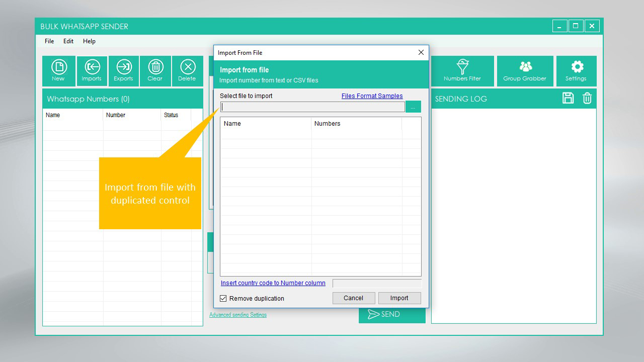Click the SEND button

coord(392,314)
